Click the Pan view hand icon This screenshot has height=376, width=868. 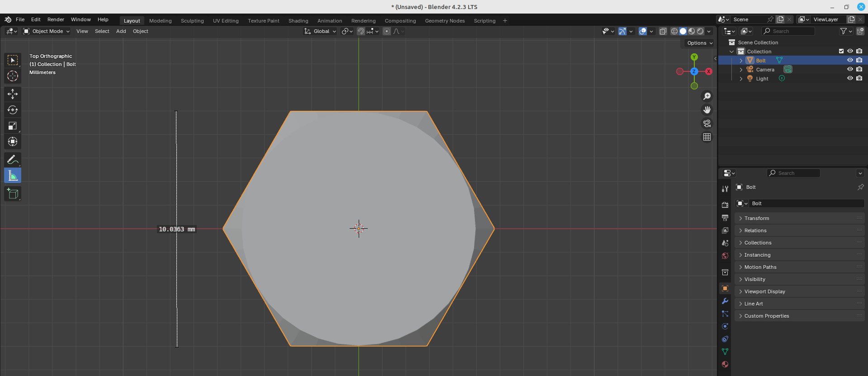pos(707,110)
